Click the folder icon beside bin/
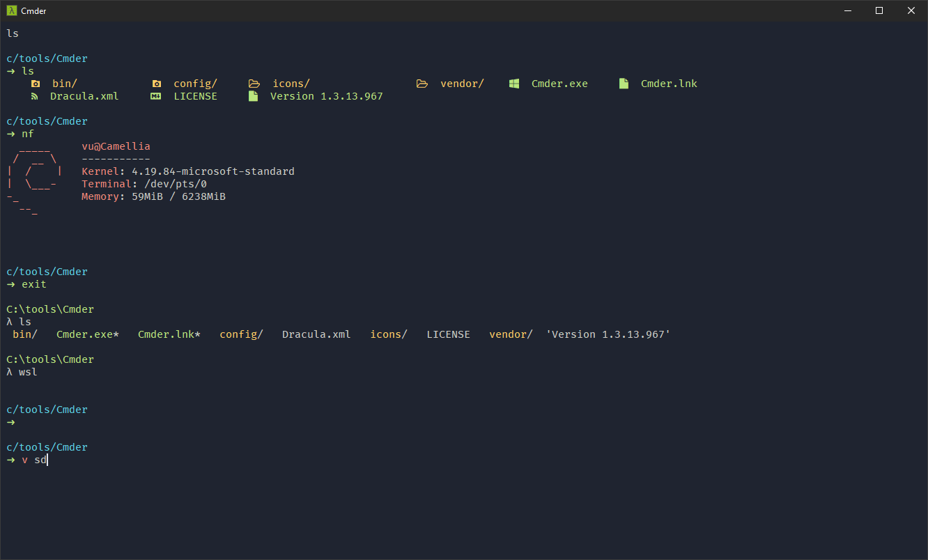 click(x=36, y=84)
